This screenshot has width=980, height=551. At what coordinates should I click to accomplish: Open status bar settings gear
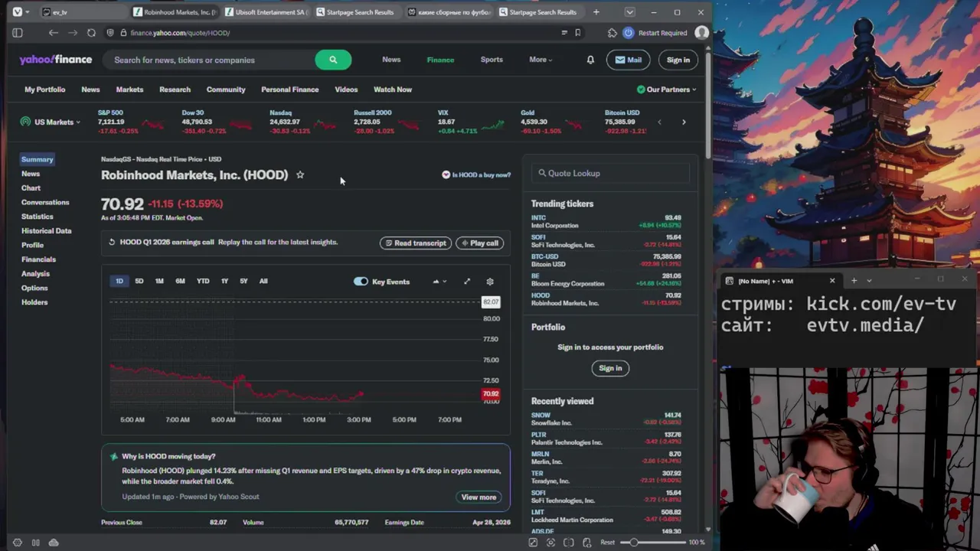pos(18,543)
